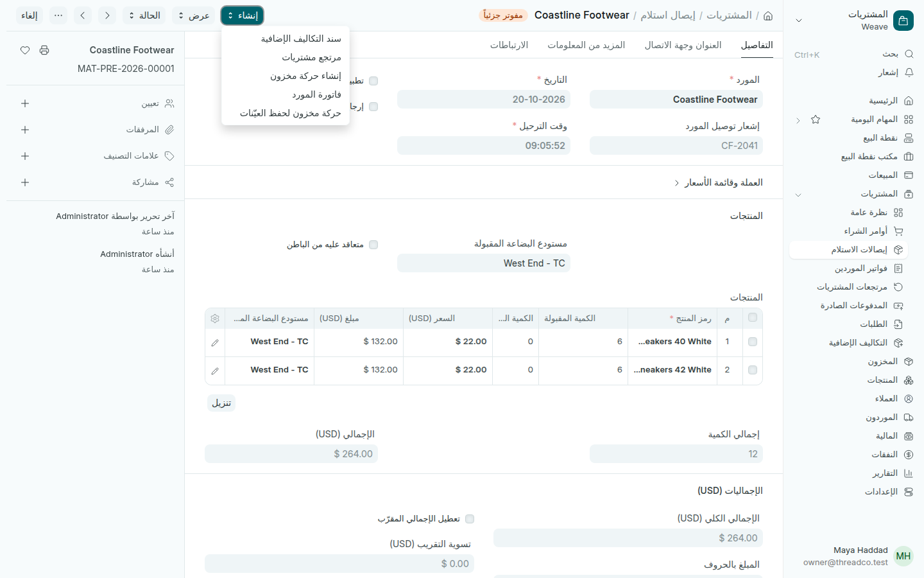Collapse the المشتريات group in the sidebar
This screenshot has width=924, height=578.
click(798, 194)
